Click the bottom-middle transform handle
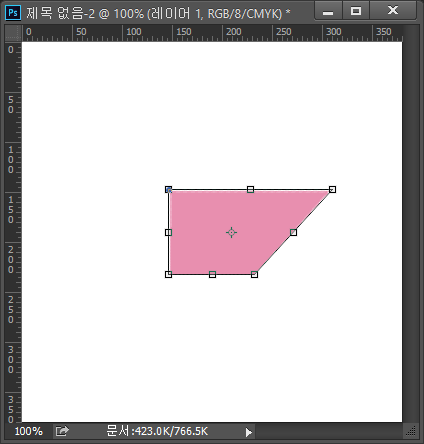This screenshot has width=424, height=444. click(212, 274)
